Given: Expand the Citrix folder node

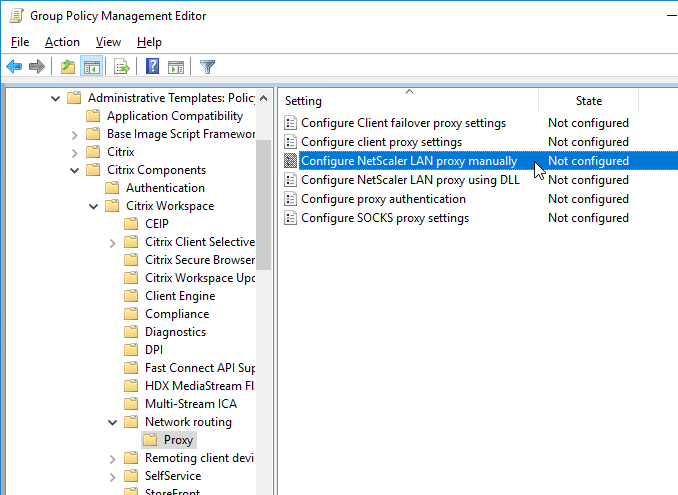Looking at the screenshot, I should click(74, 153).
